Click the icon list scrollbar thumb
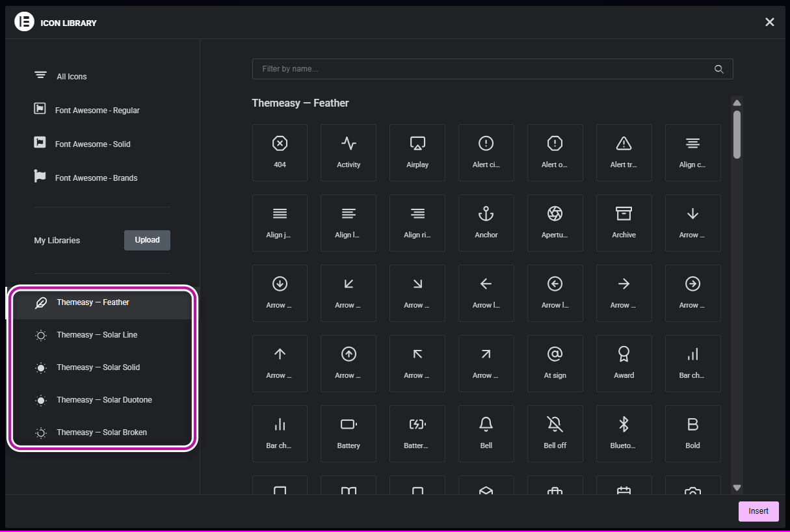790x532 pixels. (x=737, y=134)
